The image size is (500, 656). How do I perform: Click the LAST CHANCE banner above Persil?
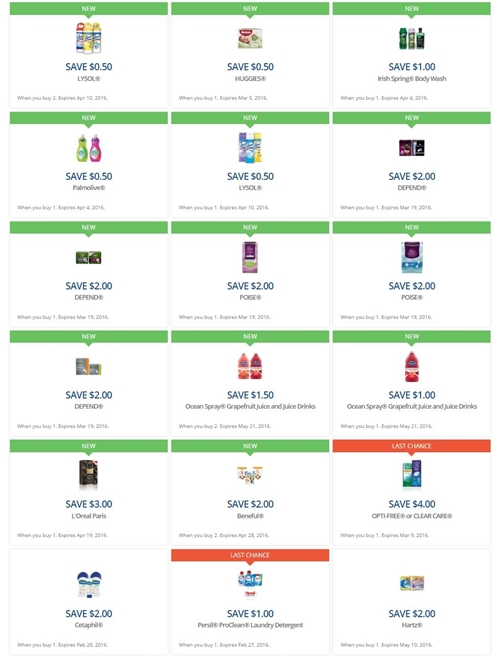(250, 555)
